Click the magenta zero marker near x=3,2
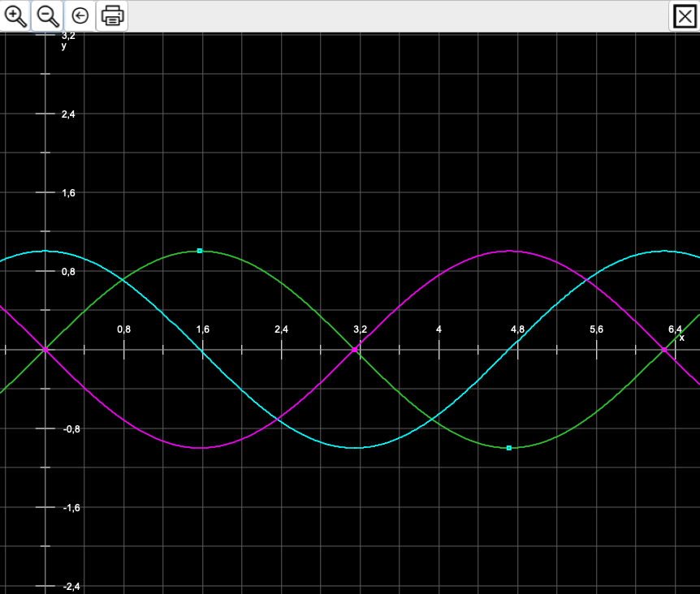 (355, 350)
